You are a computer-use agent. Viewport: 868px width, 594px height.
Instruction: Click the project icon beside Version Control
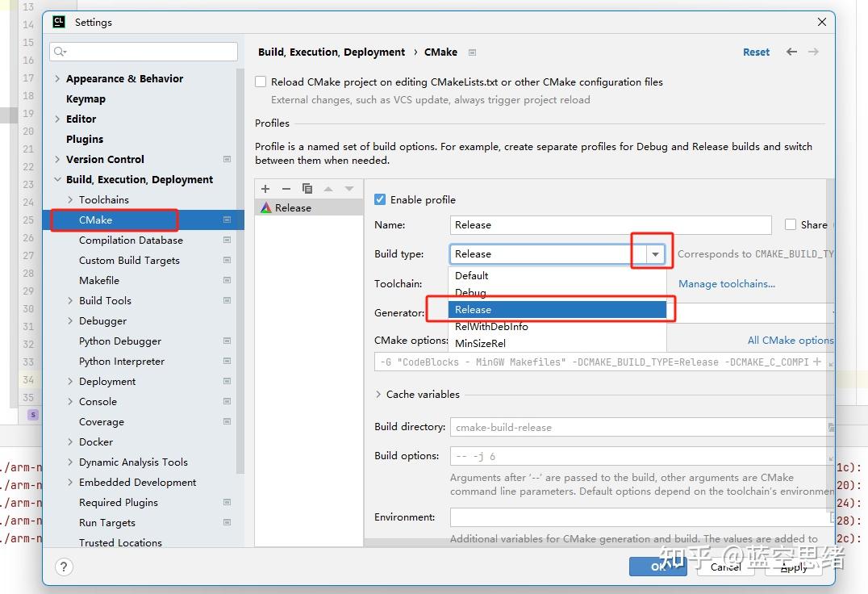[x=227, y=160]
